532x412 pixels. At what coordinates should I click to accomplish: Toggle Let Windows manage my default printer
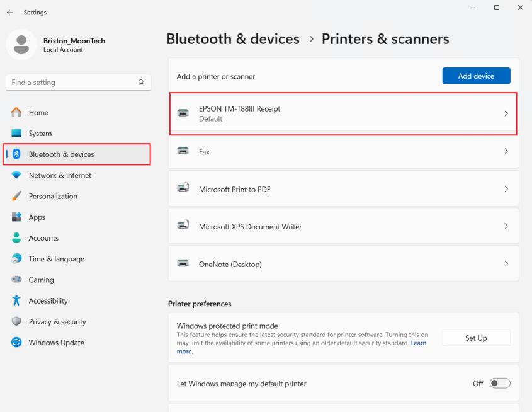pos(500,384)
